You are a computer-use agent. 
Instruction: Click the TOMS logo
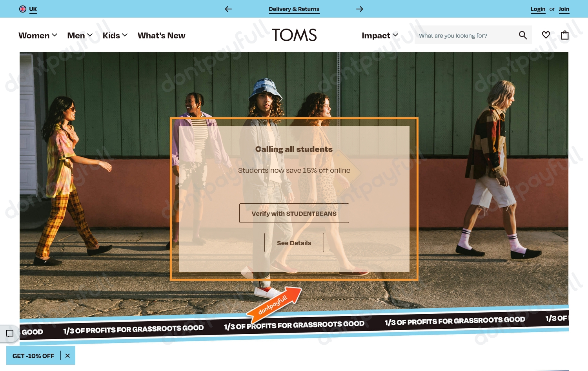[294, 35]
